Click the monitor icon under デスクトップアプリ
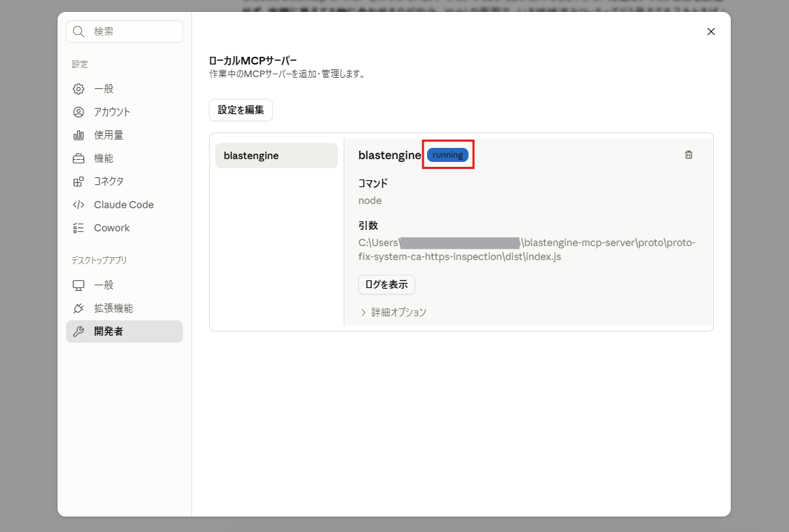Viewport: 789px width, 532px height. [79, 285]
